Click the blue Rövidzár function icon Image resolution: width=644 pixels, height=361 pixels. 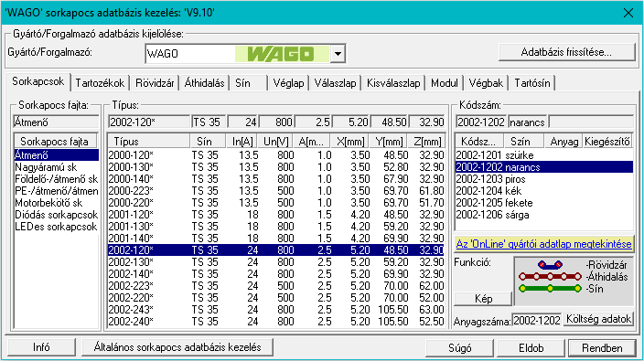click(550, 265)
